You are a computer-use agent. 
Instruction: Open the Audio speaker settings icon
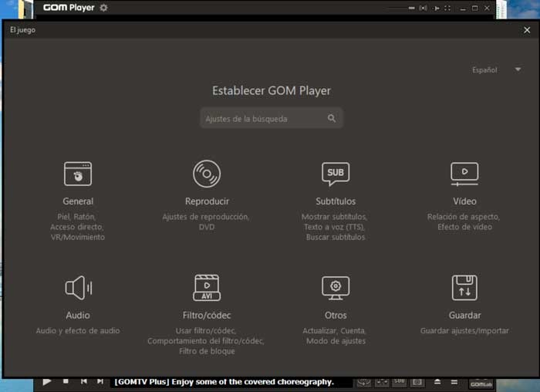click(78, 288)
